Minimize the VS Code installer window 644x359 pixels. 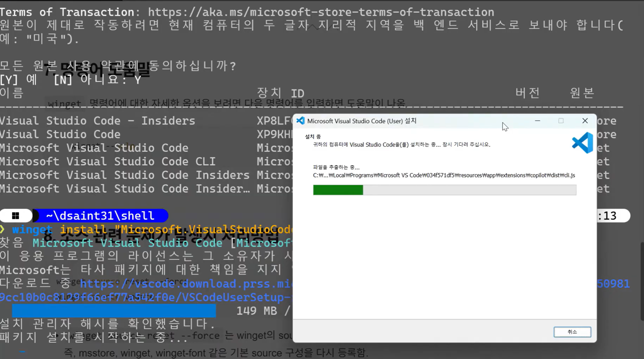[x=537, y=121]
